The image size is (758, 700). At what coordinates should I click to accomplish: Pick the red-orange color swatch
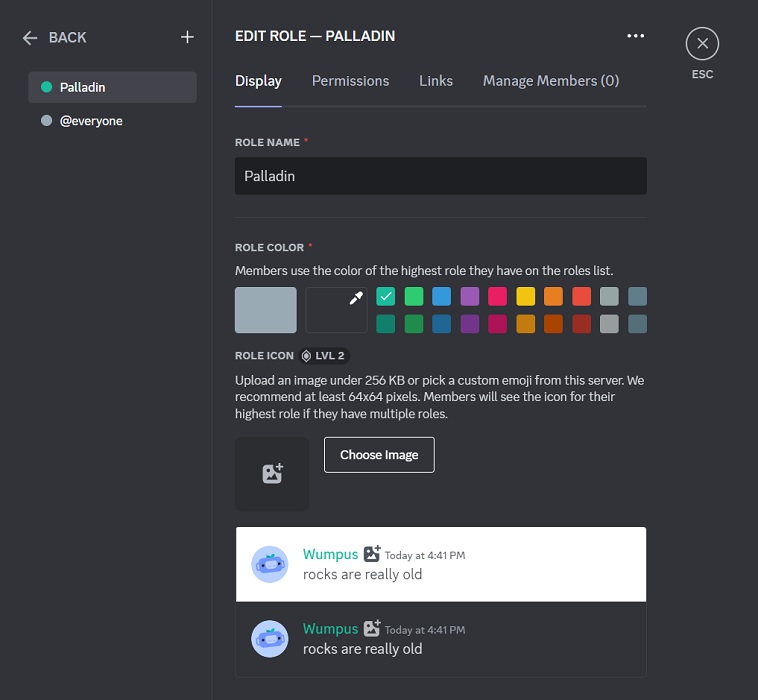(x=581, y=296)
